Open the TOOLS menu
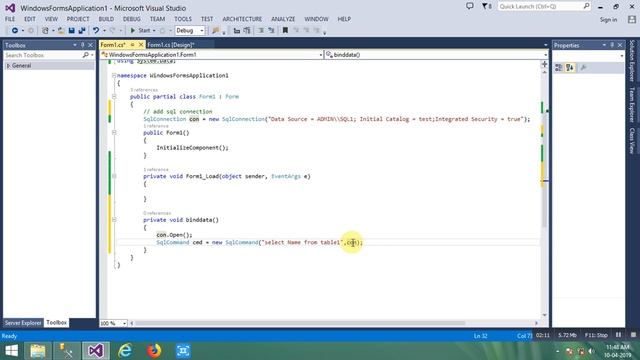The height and width of the screenshot is (360, 640). coord(183,19)
